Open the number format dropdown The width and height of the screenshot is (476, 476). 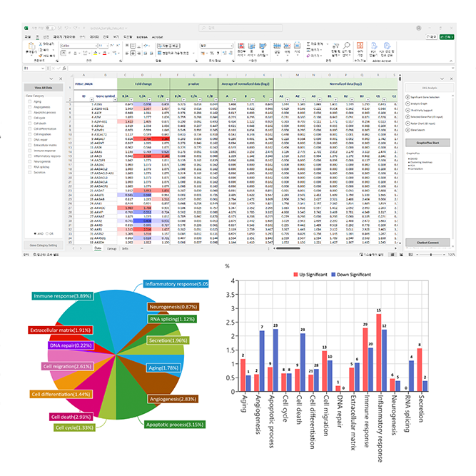click(x=232, y=46)
